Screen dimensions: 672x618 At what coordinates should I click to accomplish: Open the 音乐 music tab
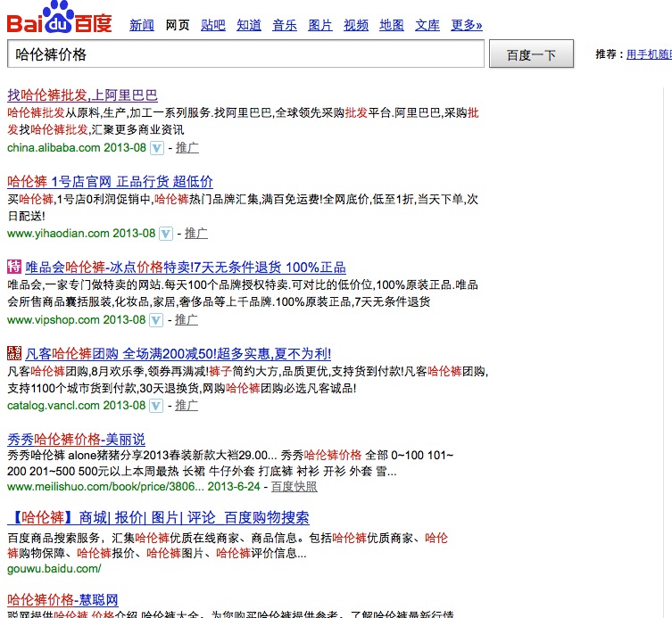coord(285,25)
